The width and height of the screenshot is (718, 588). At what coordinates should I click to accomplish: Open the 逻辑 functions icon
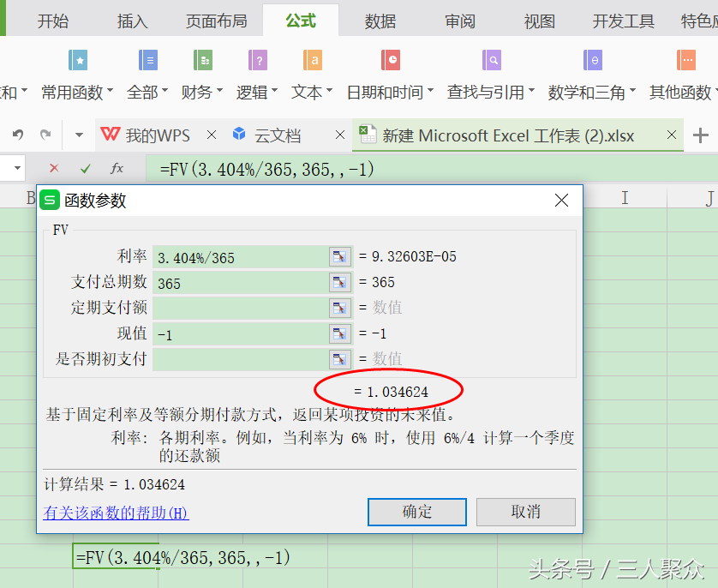[x=258, y=60]
